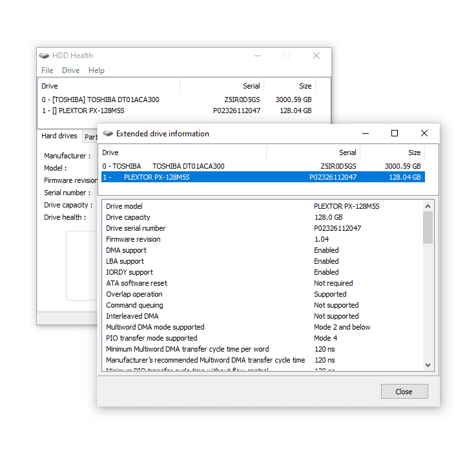This screenshot has height=455, width=476.
Task: Click the Drive health label in HDD Health
Action: click(65, 217)
